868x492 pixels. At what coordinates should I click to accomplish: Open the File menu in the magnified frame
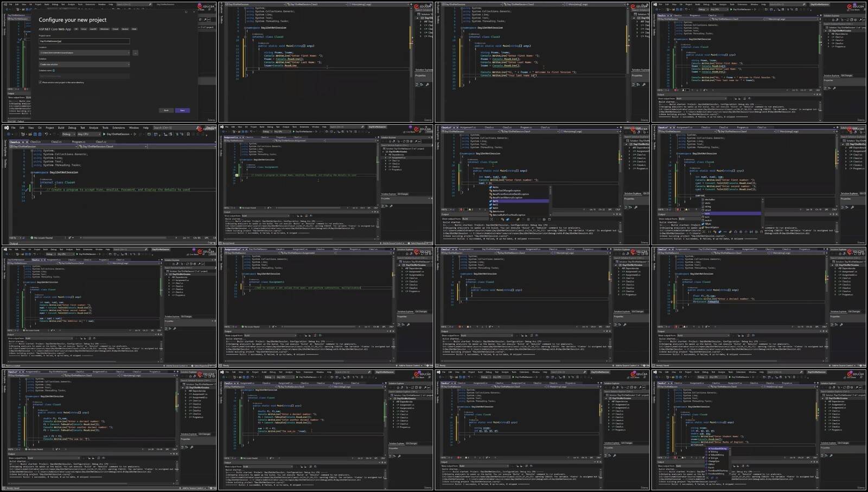click(x=14, y=128)
